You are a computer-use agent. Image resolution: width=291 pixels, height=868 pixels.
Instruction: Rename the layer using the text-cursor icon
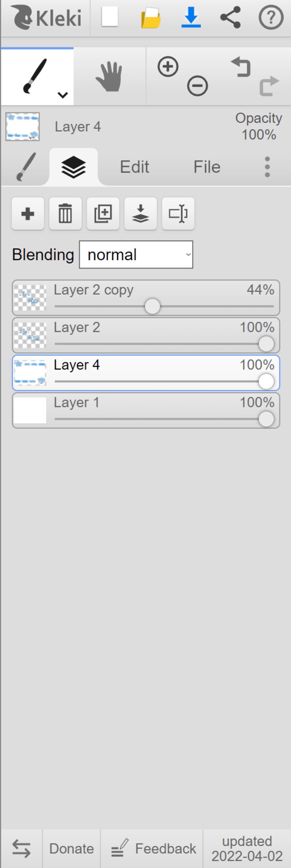pyautogui.click(x=178, y=214)
